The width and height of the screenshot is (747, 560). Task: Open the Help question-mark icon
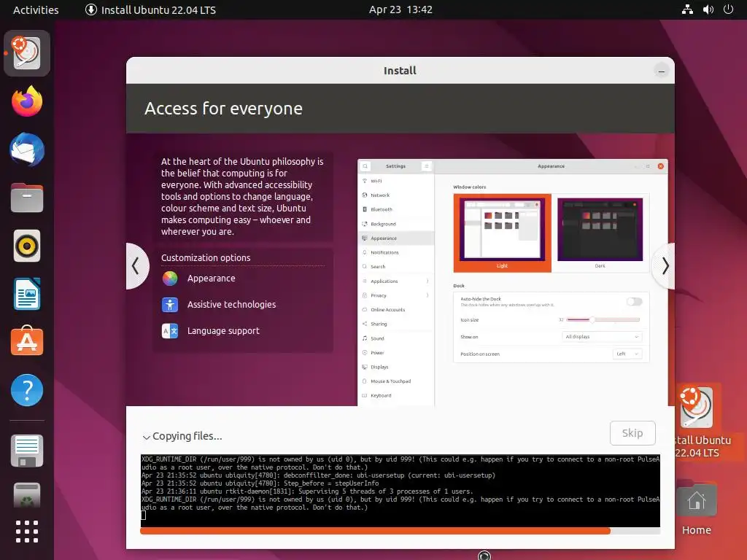click(27, 390)
